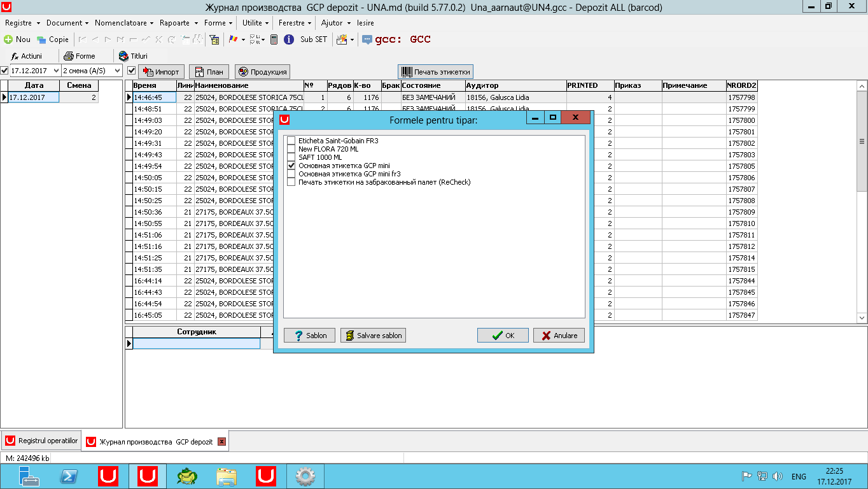
Task: Open the Nomenclatoare menu
Action: coord(124,23)
